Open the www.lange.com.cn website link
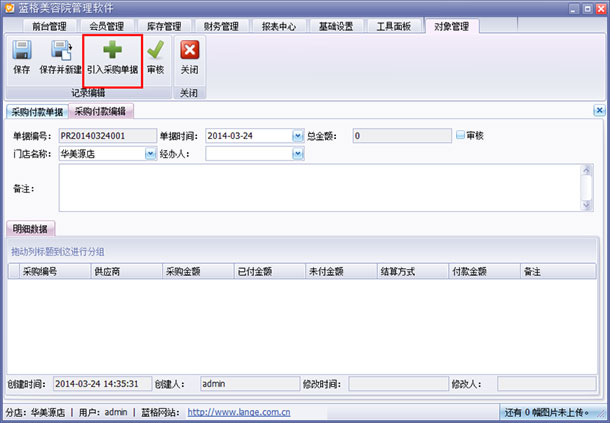The height and width of the screenshot is (423, 610). (x=239, y=412)
